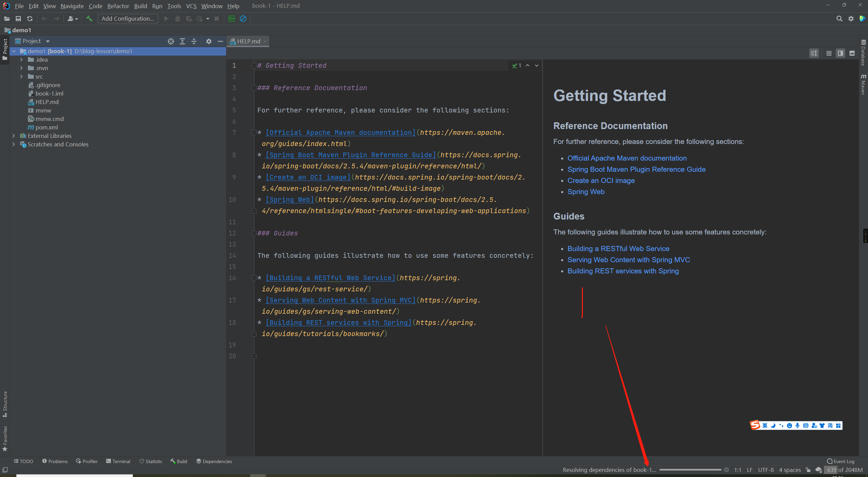Expand the src folder
Viewport: 868px width, 477px height.
[x=21, y=77]
